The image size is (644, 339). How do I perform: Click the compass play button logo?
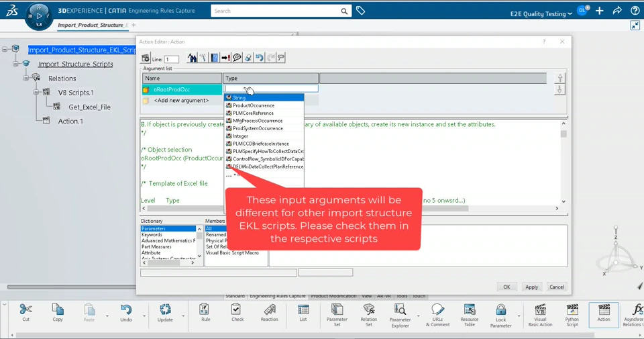click(x=39, y=16)
